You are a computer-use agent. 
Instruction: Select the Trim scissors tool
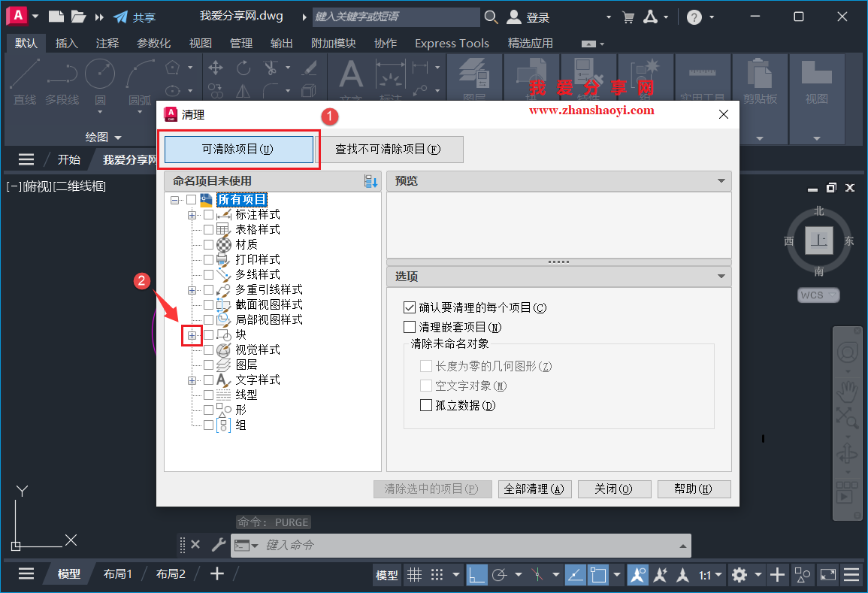(x=271, y=68)
